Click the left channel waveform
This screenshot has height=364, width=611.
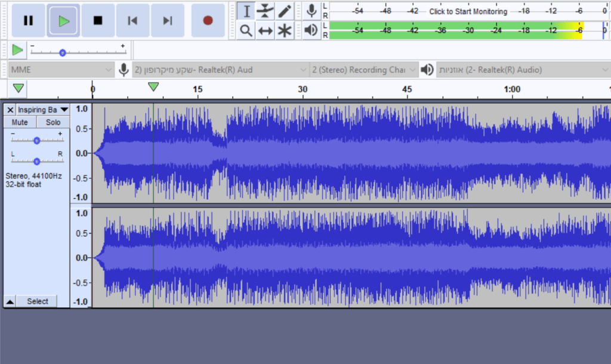click(x=351, y=153)
